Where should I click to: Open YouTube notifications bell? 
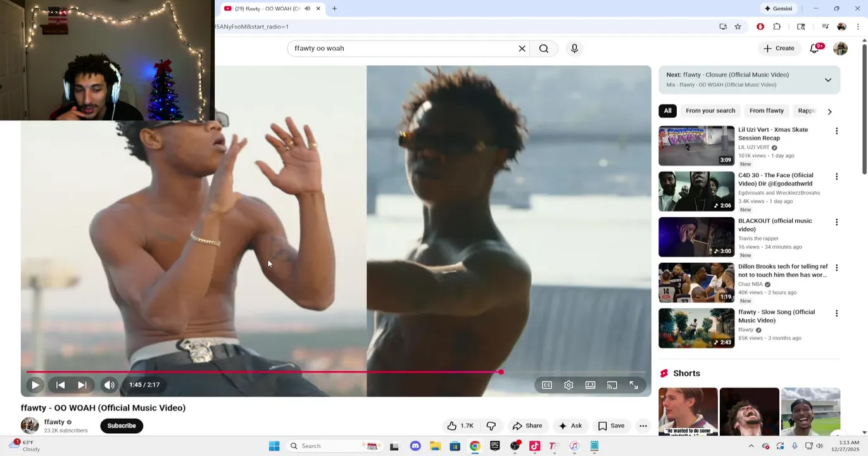point(815,48)
